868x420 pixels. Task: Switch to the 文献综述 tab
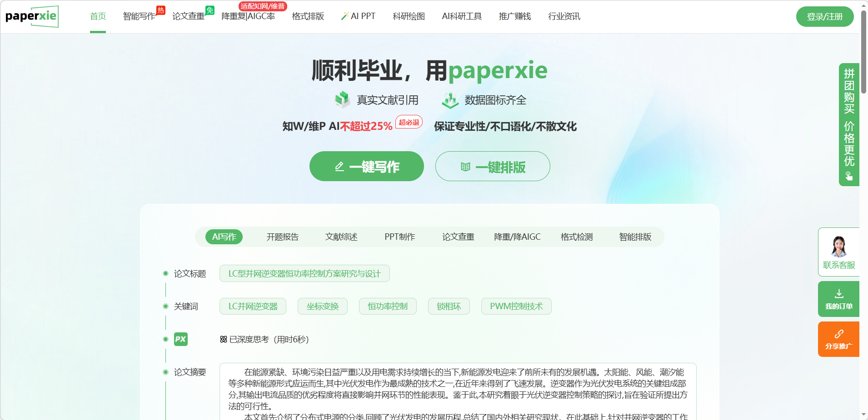(341, 237)
